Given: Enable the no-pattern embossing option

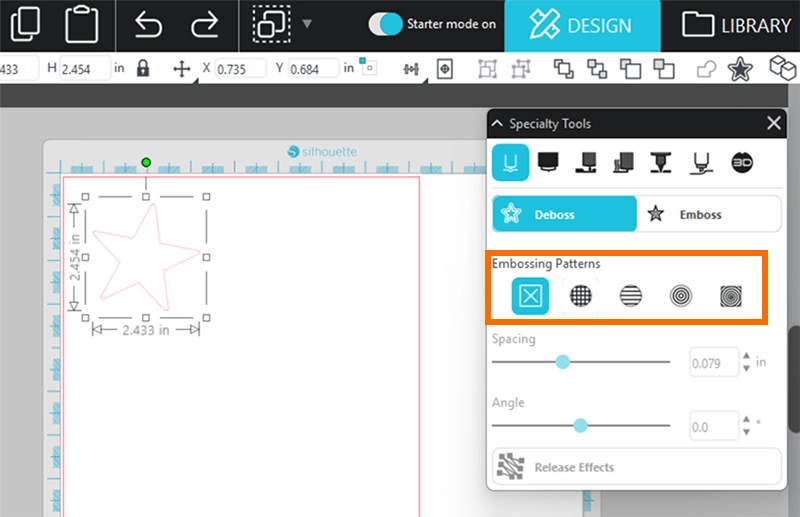Looking at the screenshot, I should pos(531,295).
